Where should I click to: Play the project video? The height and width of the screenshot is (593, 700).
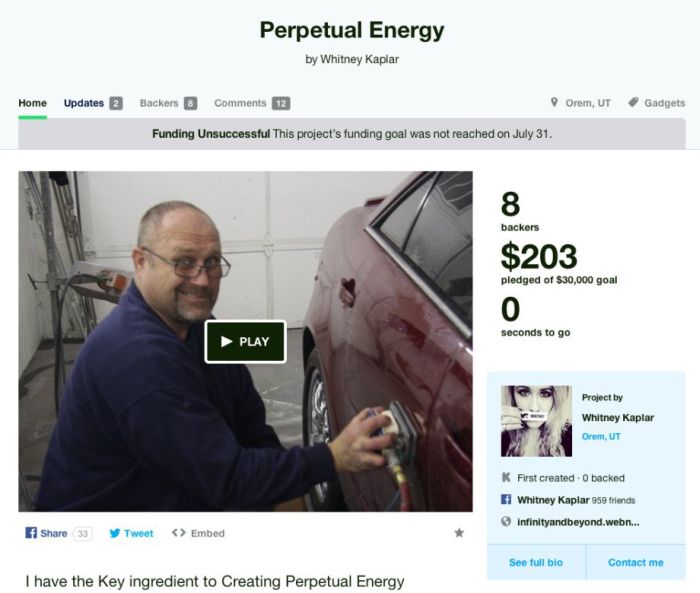click(x=245, y=342)
